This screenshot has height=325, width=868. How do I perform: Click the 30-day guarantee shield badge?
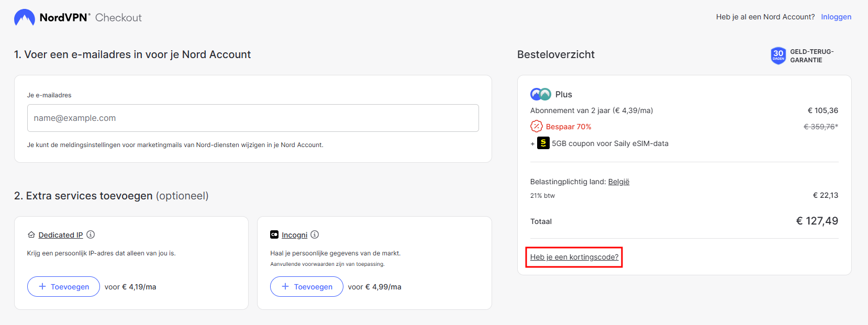pyautogui.click(x=778, y=55)
